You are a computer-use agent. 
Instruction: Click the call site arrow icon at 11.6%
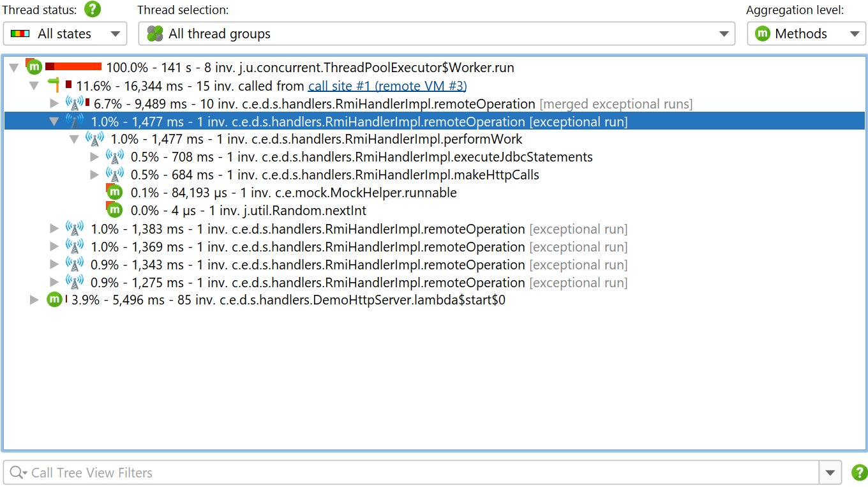[x=54, y=85]
